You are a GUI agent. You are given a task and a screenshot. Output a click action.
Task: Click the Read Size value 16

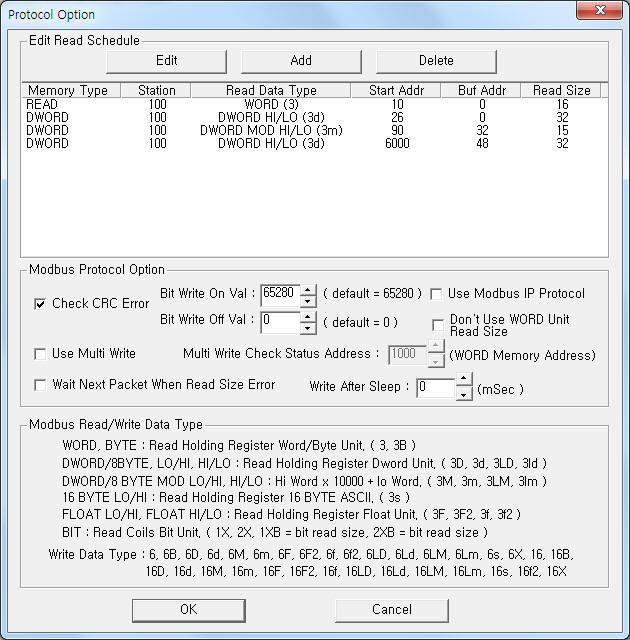(562, 104)
